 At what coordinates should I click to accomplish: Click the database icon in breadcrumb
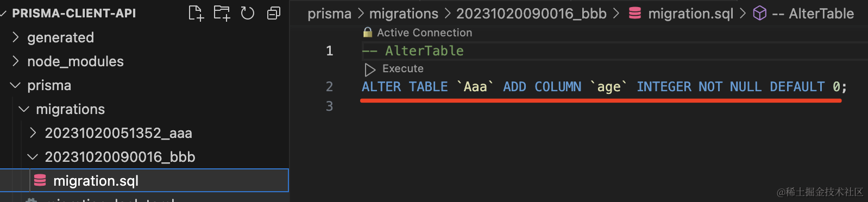(x=634, y=13)
